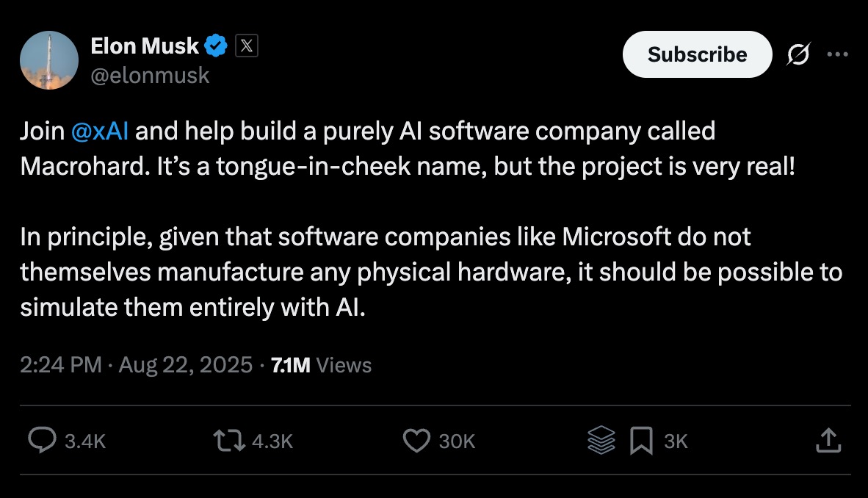The height and width of the screenshot is (498, 868).
Task: Expand sharing options with the share arrow
Action: (x=828, y=441)
